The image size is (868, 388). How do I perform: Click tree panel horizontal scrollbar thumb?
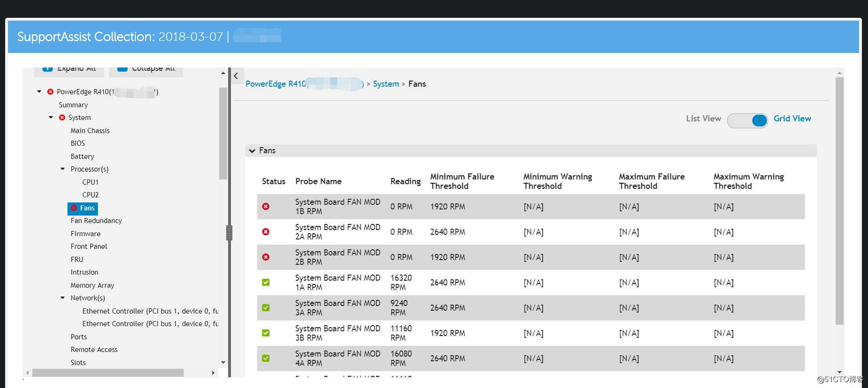coord(108,373)
